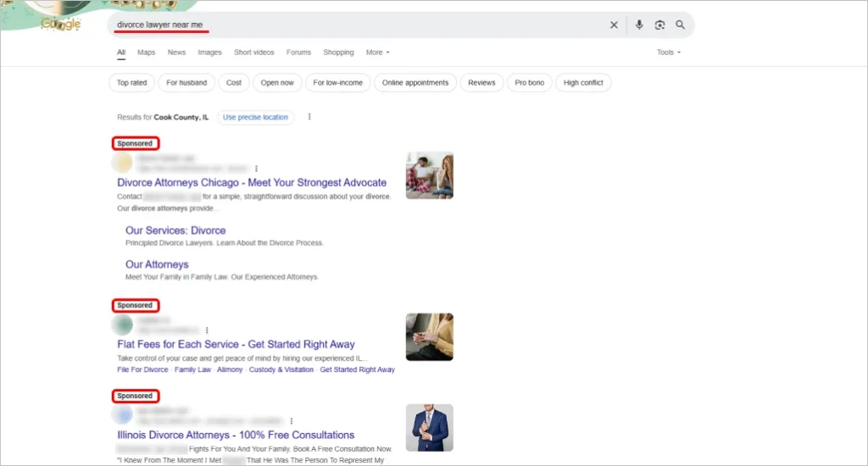Image resolution: width=868 pixels, height=466 pixels.
Task: Open the File For Divorce sitelink
Action: click(x=142, y=369)
